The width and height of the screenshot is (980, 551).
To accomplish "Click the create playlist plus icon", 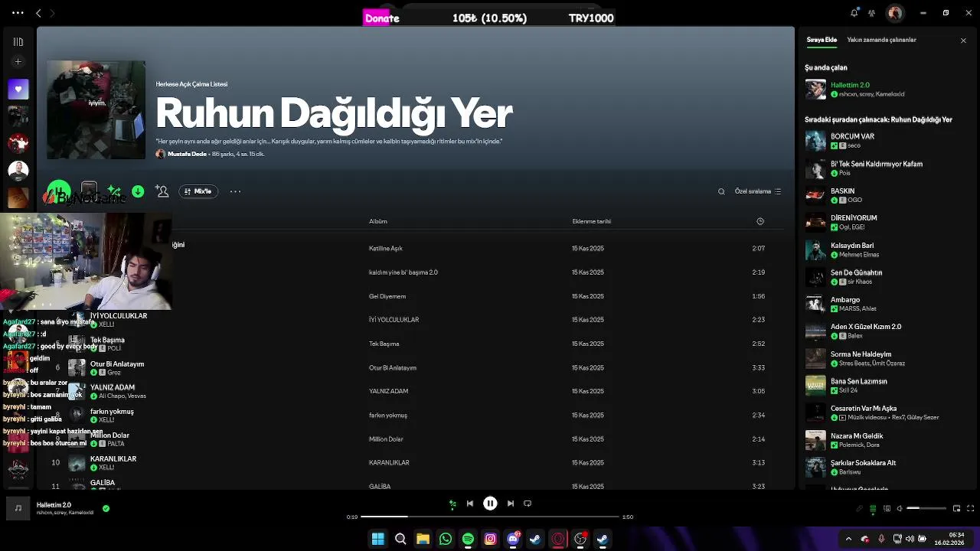I will [18, 61].
